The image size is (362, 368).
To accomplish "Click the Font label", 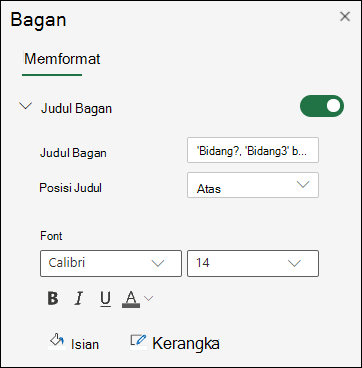I will pyautogui.click(x=51, y=236).
